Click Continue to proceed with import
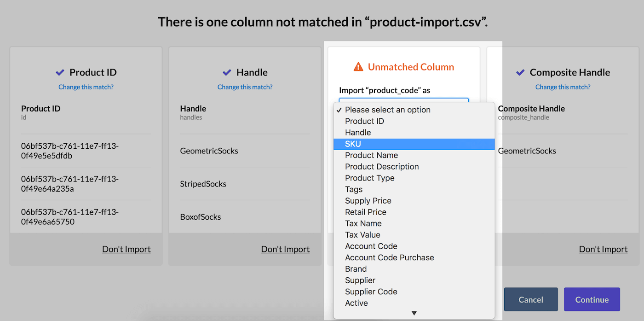 pos(592,299)
